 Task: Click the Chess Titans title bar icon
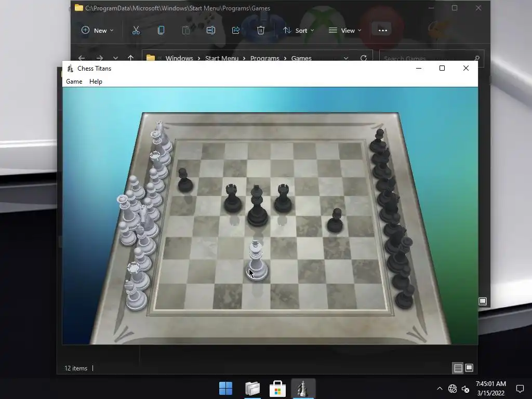(70, 68)
